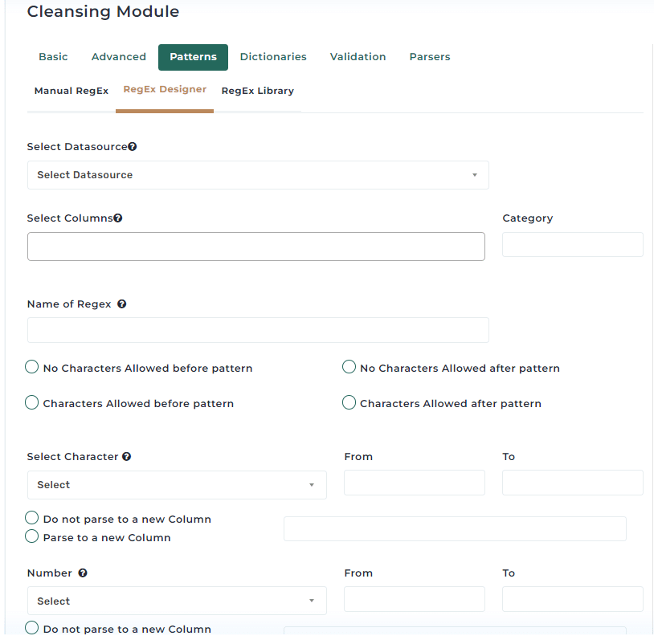This screenshot has height=644, width=658.
Task: Click the Number field help icon
Action: click(x=83, y=573)
